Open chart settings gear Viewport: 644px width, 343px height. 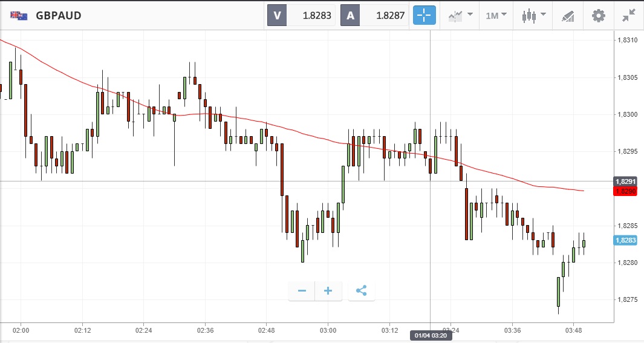(x=598, y=16)
